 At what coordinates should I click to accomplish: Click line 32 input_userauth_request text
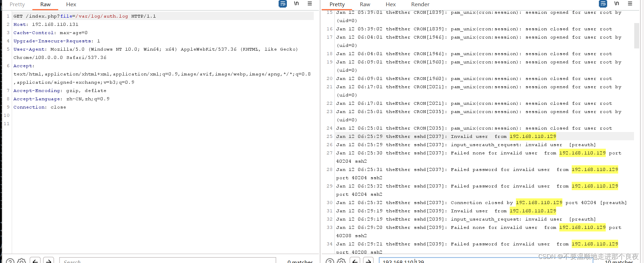[486, 219]
